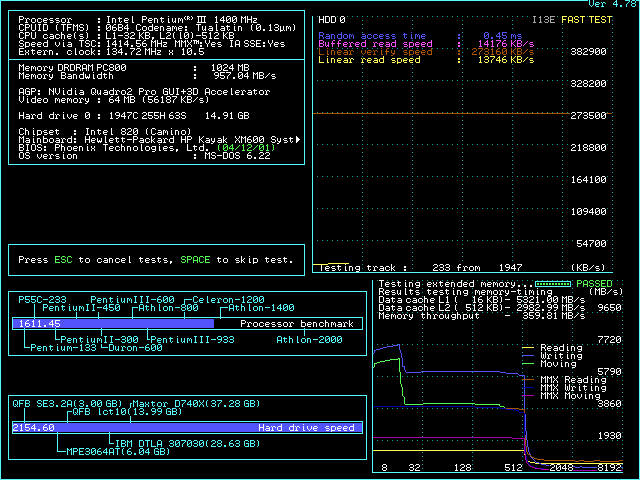Click the MMX Moving legend entry
Screen dimensions: 640x480
point(572,396)
